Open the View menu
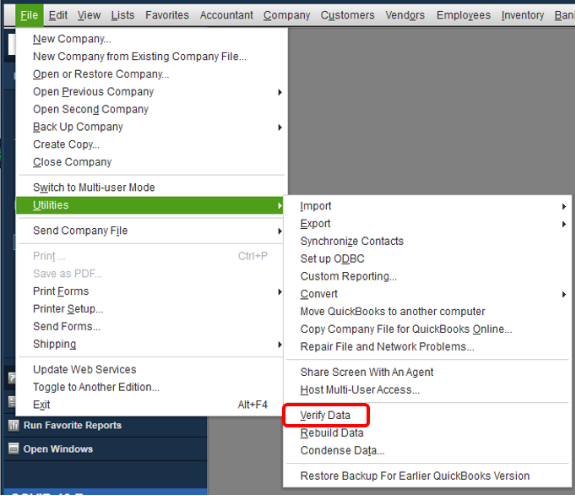This screenshot has width=575, height=496. point(89,15)
